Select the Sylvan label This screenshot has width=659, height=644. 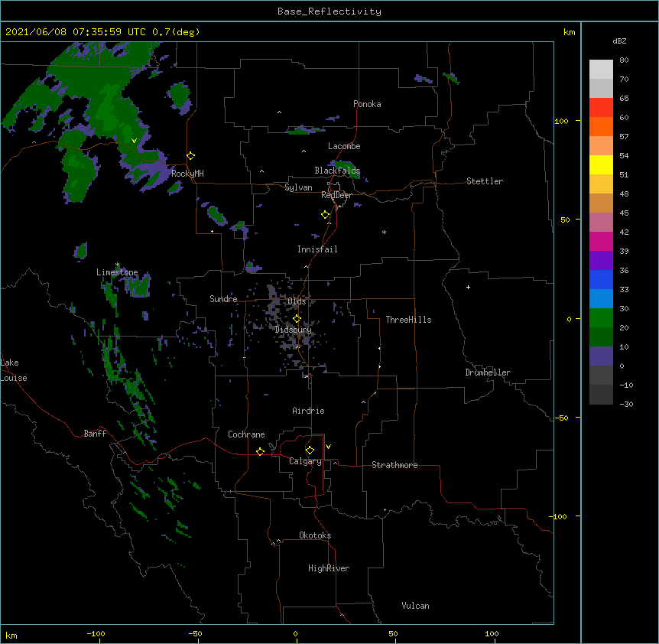tap(298, 187)
